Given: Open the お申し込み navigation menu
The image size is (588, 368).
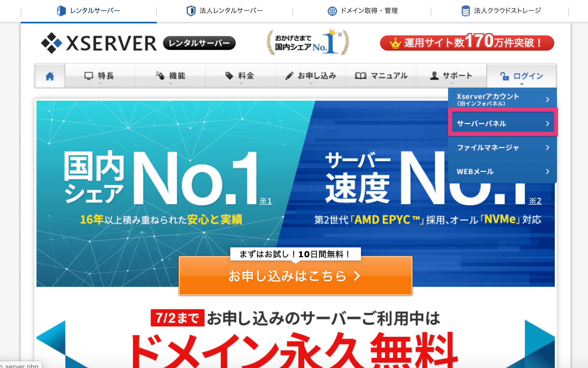Looking at the screenshot, I should (x=311, y=76).
